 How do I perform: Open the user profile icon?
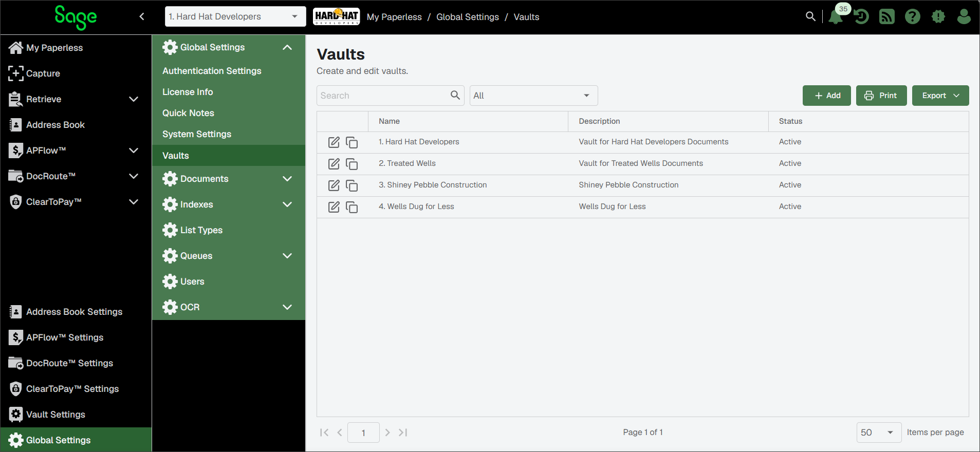[x=964, y=17]
